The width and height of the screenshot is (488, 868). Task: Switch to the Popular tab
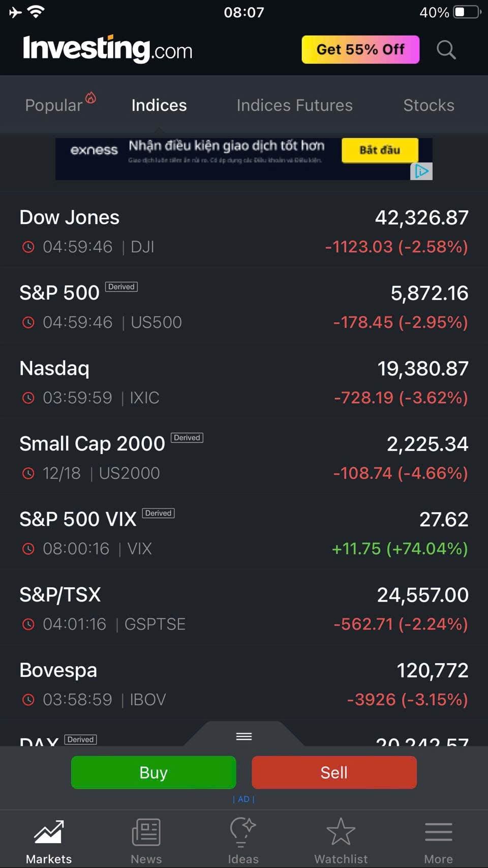[54, 105]
